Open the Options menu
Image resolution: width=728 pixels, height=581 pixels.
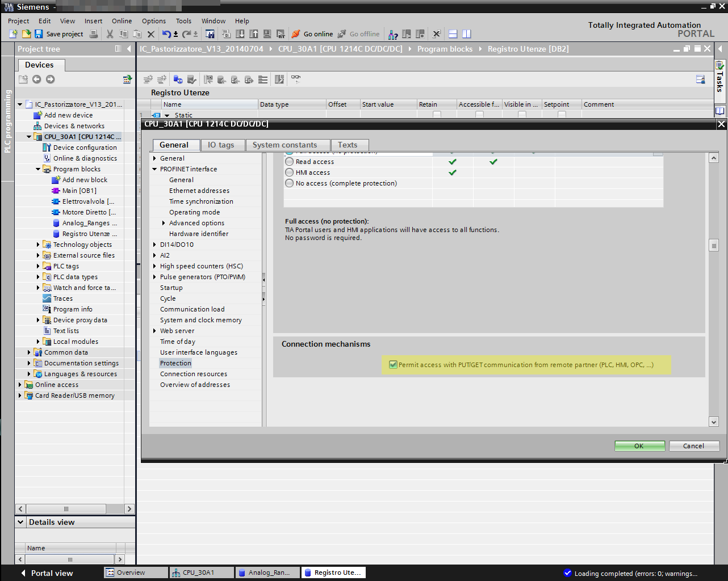point(154,21)
